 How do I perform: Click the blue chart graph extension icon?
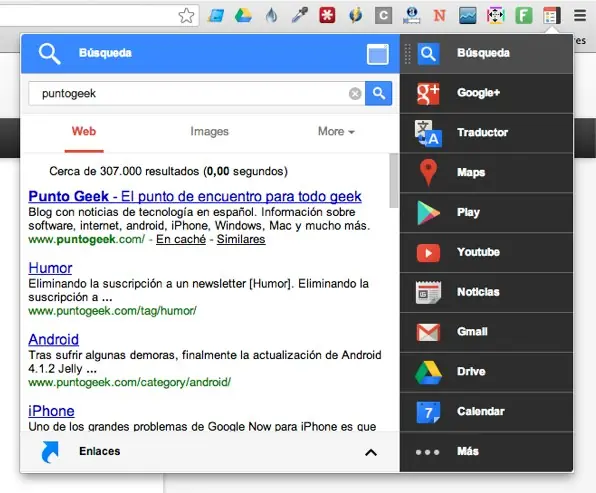(468, 16)
